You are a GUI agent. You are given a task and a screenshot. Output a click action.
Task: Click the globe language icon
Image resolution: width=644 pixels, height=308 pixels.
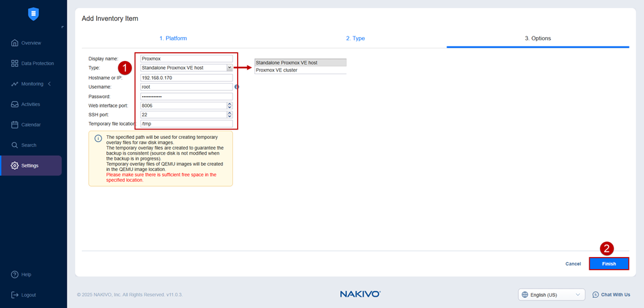point(525,295)
